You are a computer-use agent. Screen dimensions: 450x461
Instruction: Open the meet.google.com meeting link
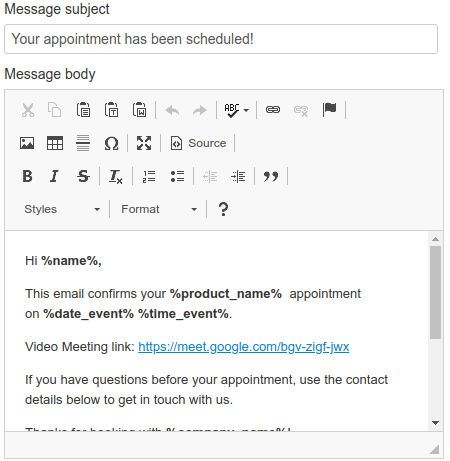click(244, 347)
